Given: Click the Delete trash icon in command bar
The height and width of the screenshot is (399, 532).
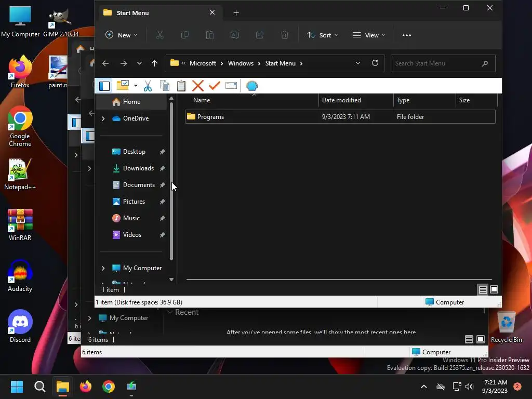Looking at the screenshot, I should 285,35.
